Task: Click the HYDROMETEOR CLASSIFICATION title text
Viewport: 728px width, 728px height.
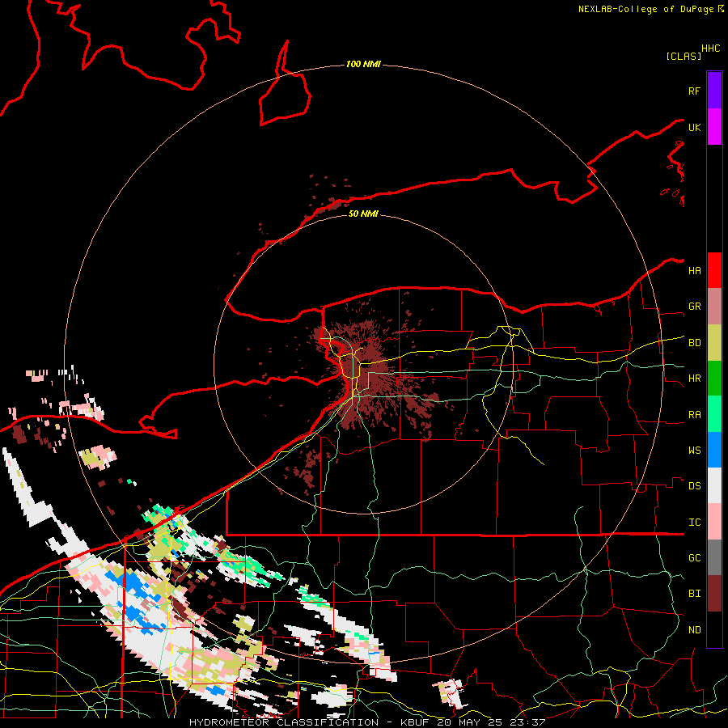Action: coord(284,722)
